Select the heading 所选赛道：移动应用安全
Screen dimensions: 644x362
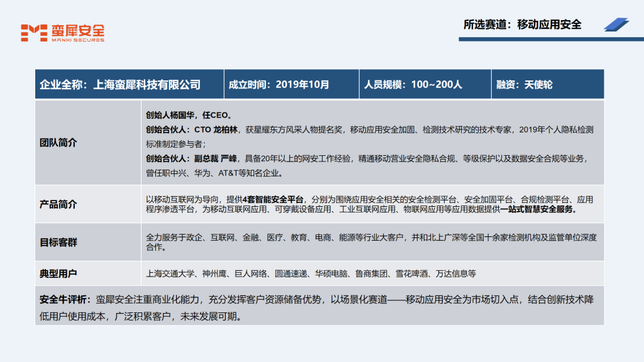coord(523,25)
